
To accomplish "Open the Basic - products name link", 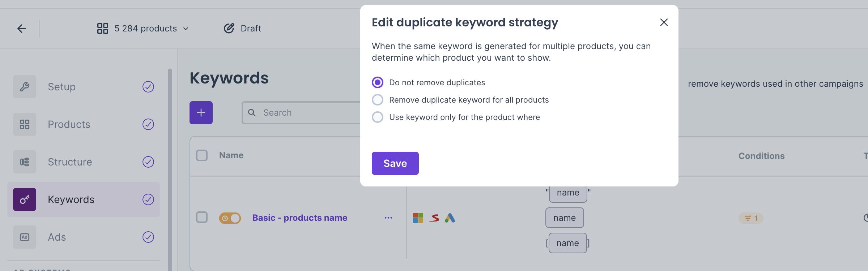I will pos(300,218).
